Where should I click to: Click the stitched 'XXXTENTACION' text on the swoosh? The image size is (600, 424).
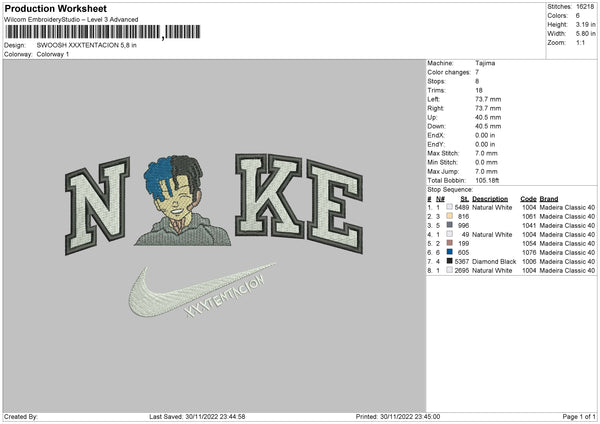pos(225,297)
